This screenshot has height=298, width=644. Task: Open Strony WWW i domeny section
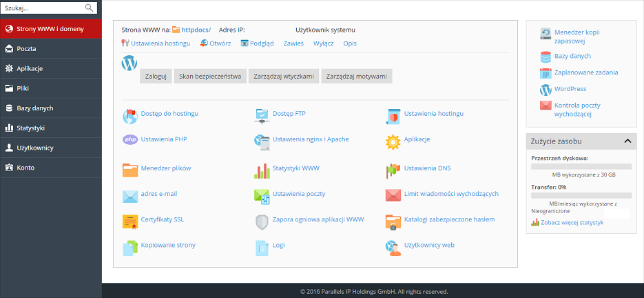51,29
